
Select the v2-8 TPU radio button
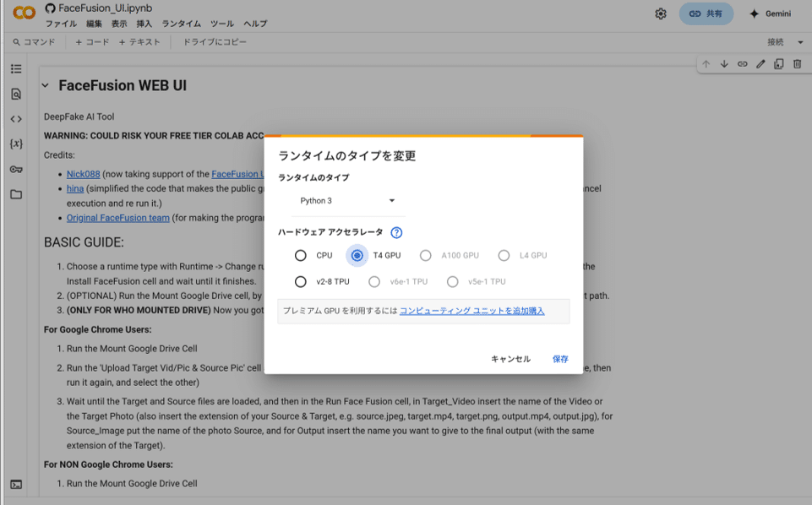pos(300,281)
